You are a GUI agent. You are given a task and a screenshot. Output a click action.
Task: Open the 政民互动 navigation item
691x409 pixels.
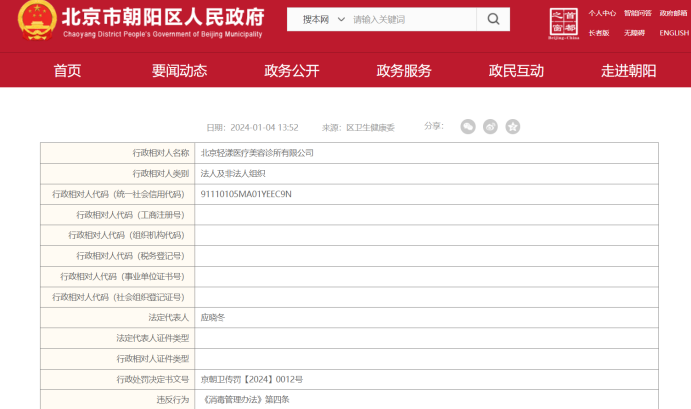[516, 71]
